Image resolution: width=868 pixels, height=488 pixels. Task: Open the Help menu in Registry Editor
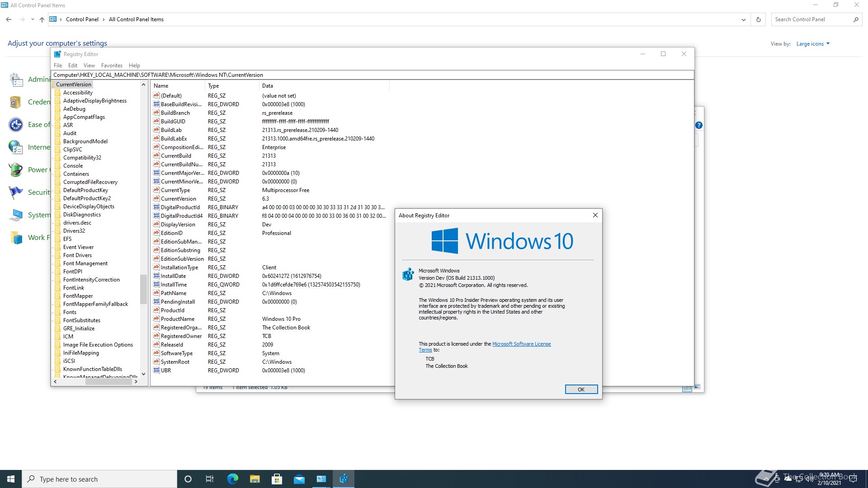(x=134, y=66)
